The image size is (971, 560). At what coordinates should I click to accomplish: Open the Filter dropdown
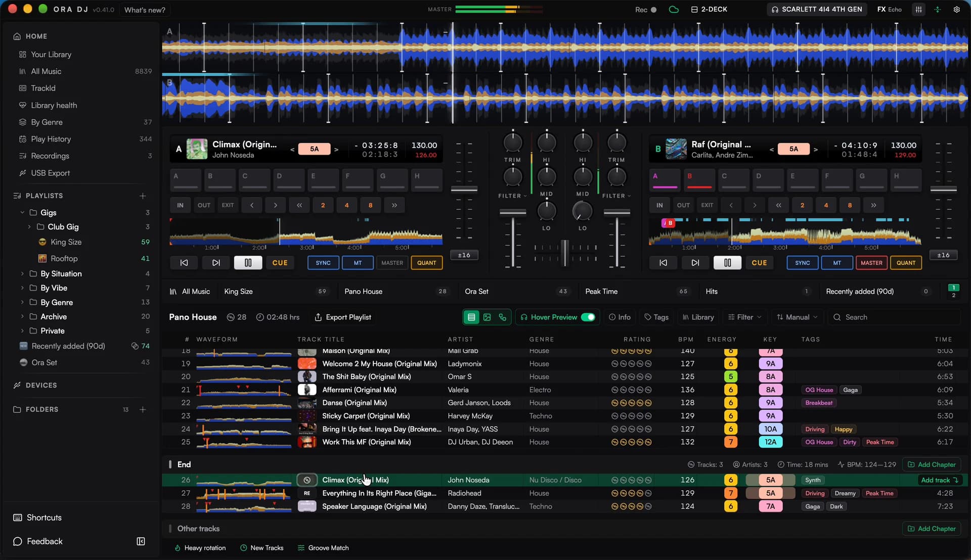click(744, 317)
